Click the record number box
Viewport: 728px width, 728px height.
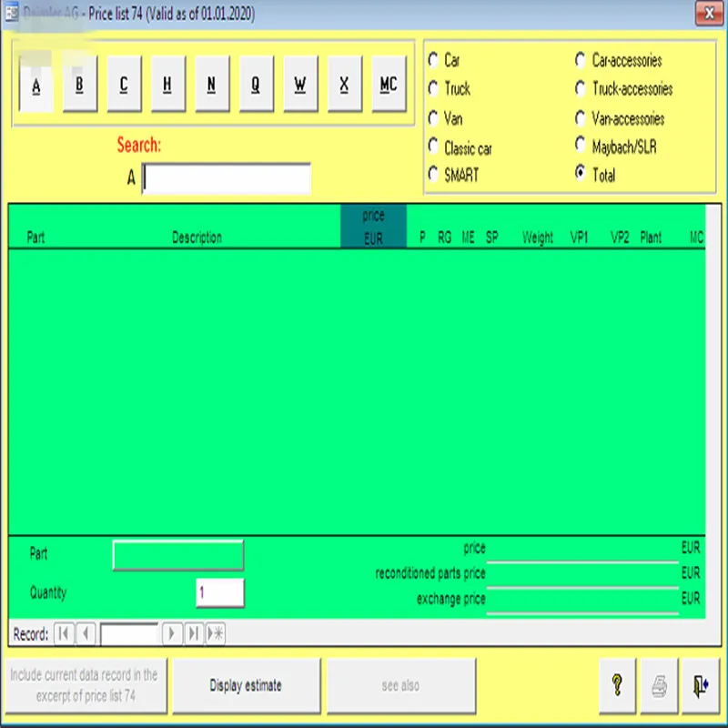pos(129,633)
